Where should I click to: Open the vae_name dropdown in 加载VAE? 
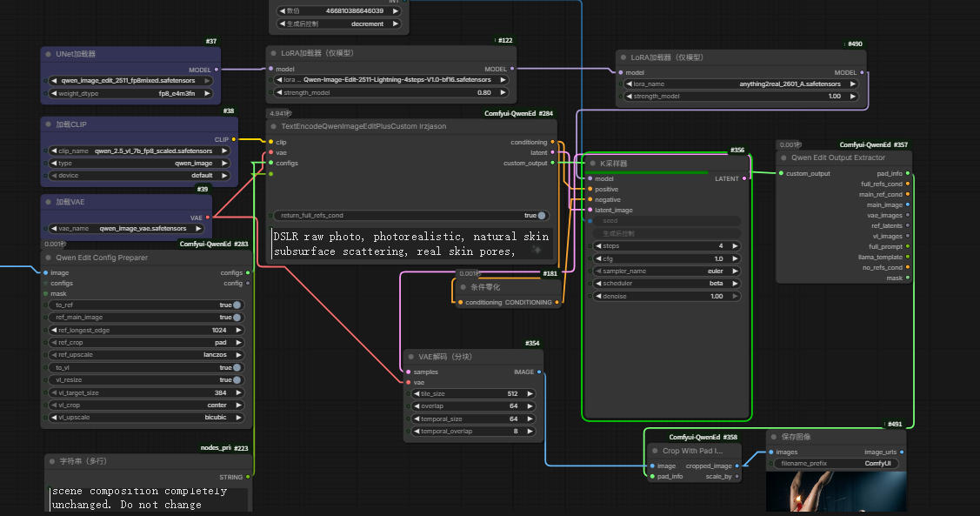(x=126, y=228)
